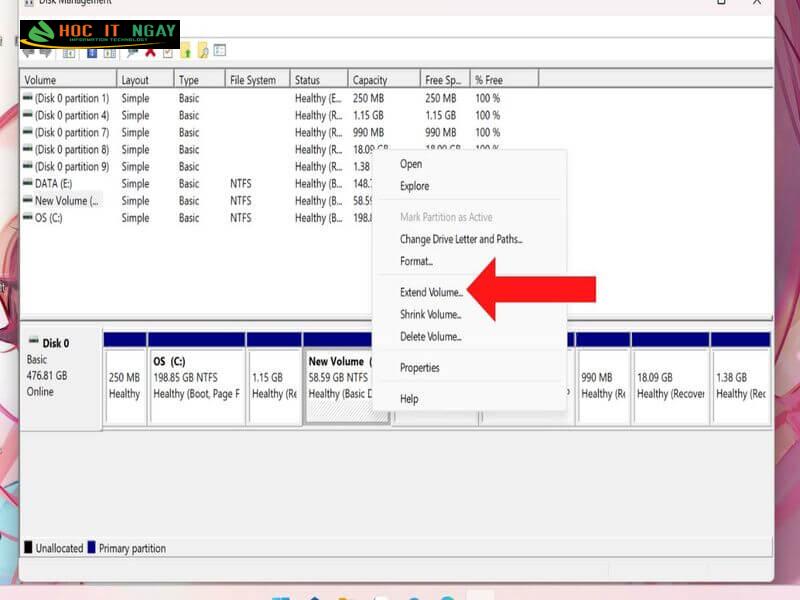The height and width of the screenshot is (600, 800).
Task: Click the drive icon beside Disk 0 partition 1
Action: coord(28,97)
